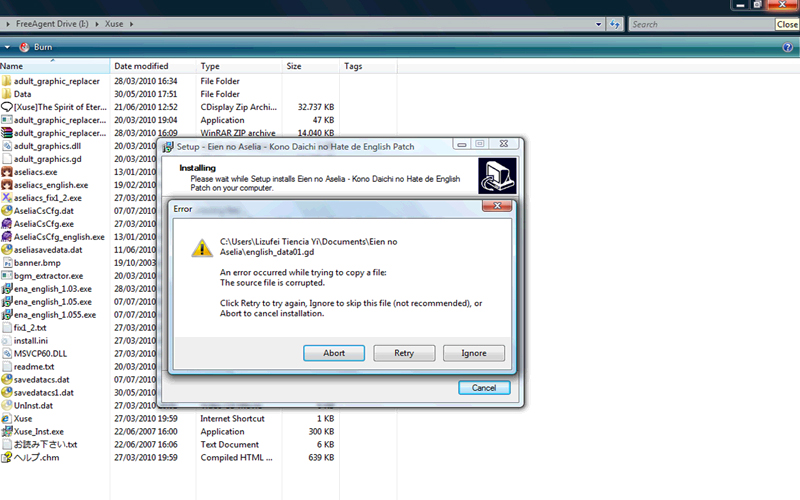
Task: Select aseliacs_english.exe icon
Action: 7,185
